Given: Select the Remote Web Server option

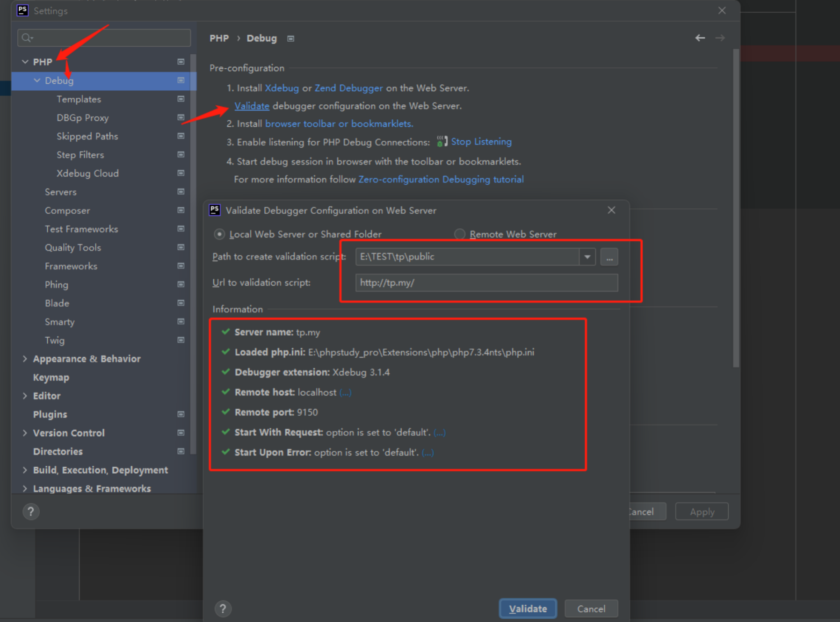Looking at the screenshot, I should [459, 234].
